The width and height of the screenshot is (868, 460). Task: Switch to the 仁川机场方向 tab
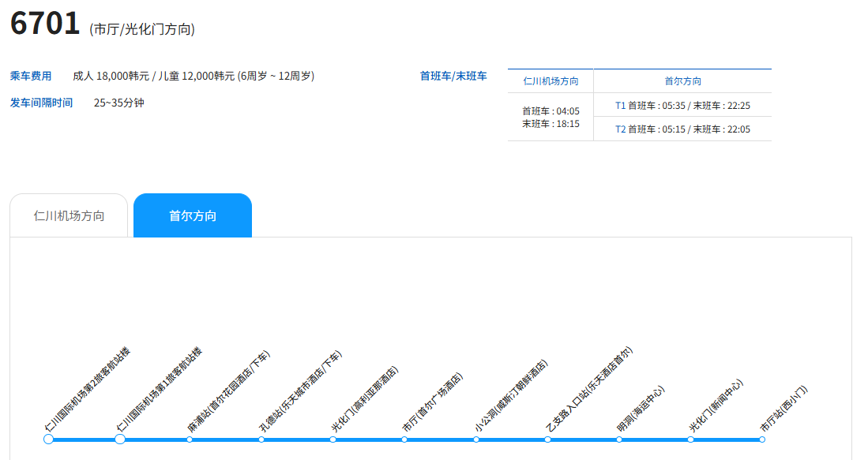(x=69, y=215)
